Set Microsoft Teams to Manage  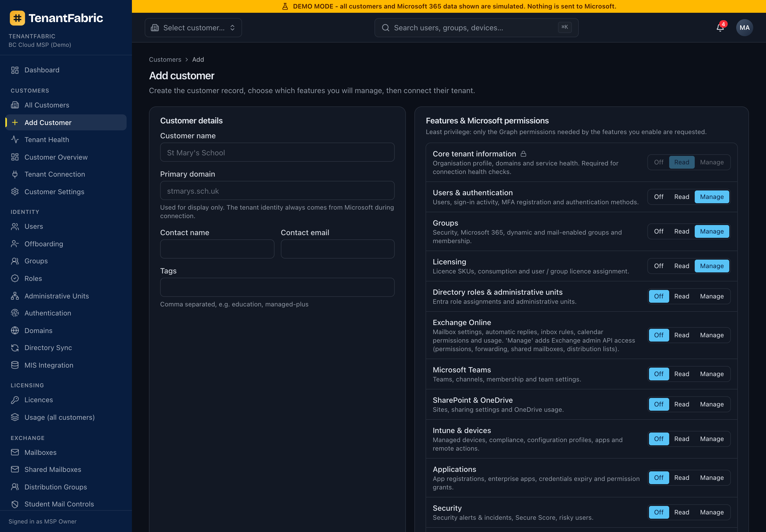(712, 374)
